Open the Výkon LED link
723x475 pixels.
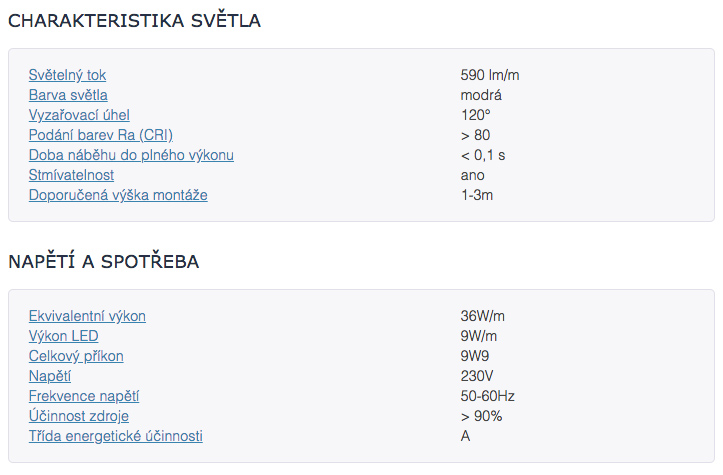[x=64, y=336]
